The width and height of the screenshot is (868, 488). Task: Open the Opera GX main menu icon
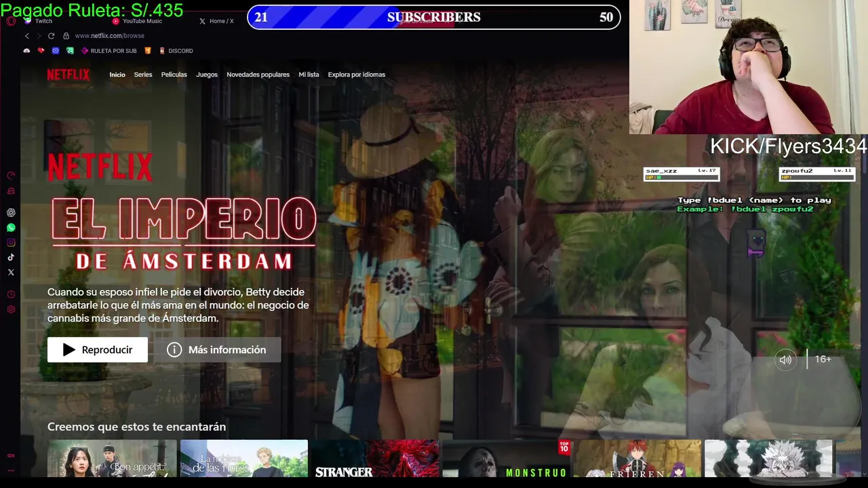11,21
